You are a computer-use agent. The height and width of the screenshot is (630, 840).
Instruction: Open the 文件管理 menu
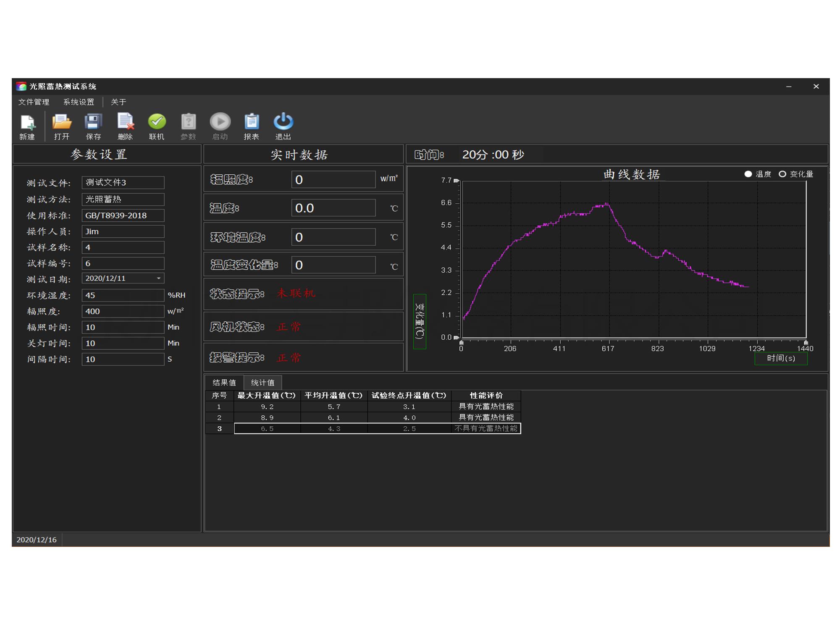(34, 102)
